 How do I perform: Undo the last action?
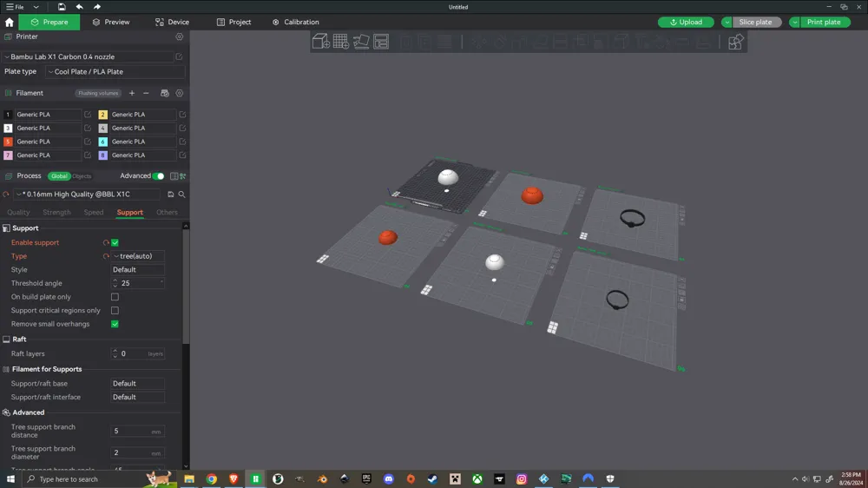click(x=79, y=7)
